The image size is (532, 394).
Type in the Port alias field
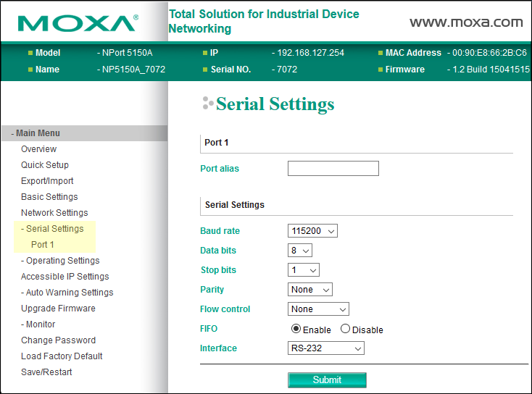click(x=333, y=169)
